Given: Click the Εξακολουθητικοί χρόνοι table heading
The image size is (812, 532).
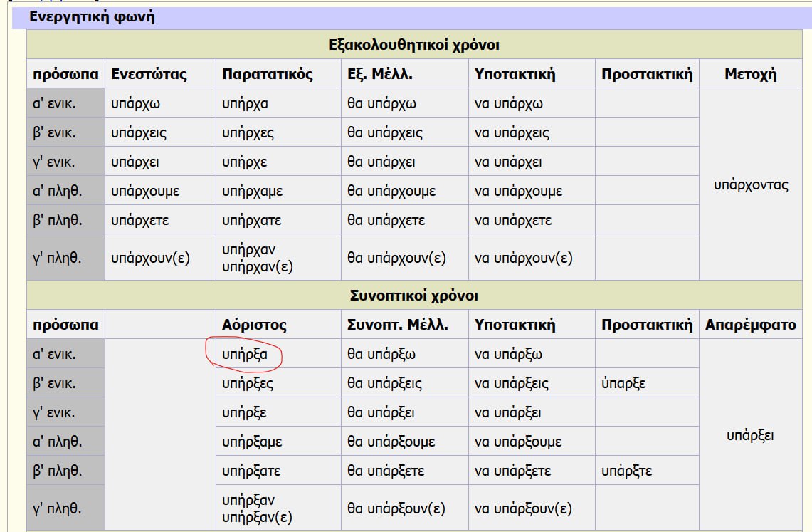Looking at the screenshot, I should click(414, 45).
